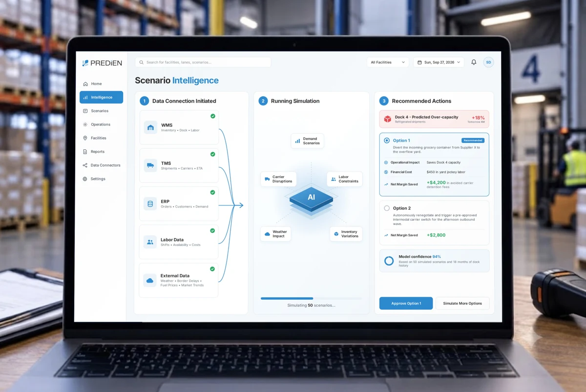
Task: Click the calendar icon beside the date
Action: click(x=419, y=62)
